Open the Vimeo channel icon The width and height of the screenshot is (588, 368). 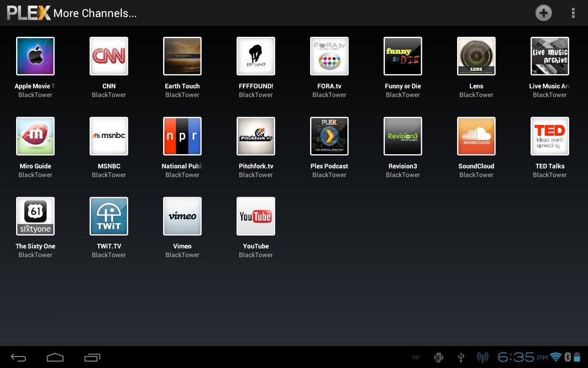pyautogui.click(x=182, y=216)
